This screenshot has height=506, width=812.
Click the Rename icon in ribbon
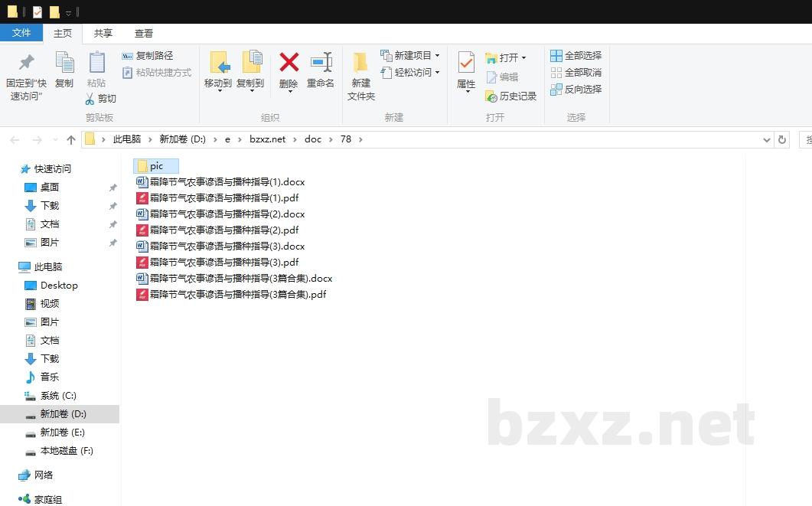point(321,63)
